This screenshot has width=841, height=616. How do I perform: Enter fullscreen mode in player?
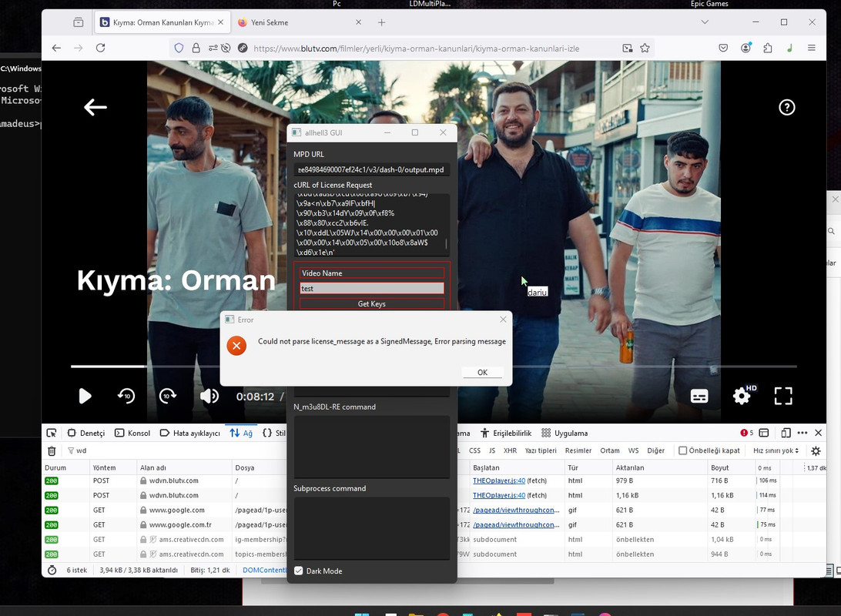pyautogui.click(x=783, y=396)
